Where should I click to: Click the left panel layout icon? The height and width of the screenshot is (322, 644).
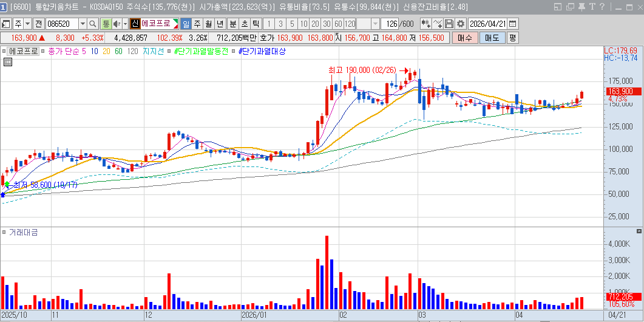click(x=6, y=24)
